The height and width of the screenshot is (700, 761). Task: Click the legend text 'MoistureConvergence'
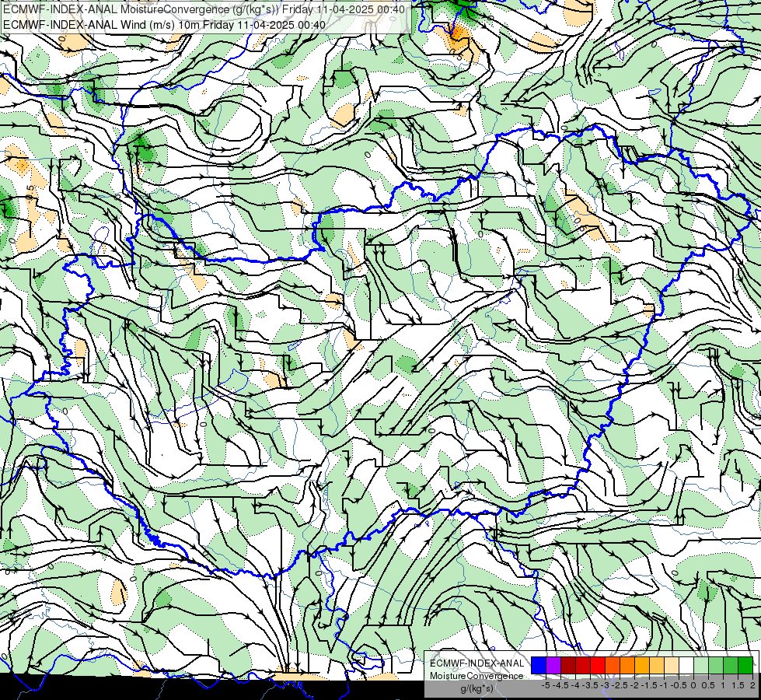[x=476, y=676]
